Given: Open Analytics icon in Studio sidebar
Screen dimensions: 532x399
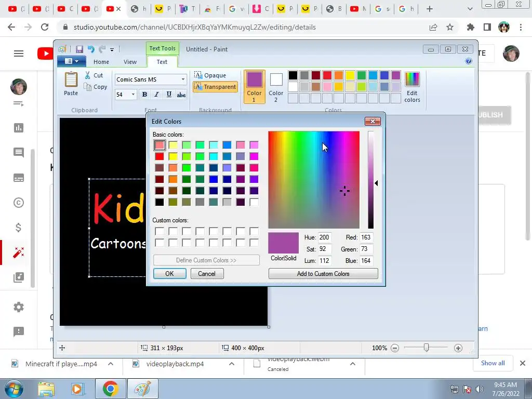Looking at the screenshot, I should coord(19,128).
